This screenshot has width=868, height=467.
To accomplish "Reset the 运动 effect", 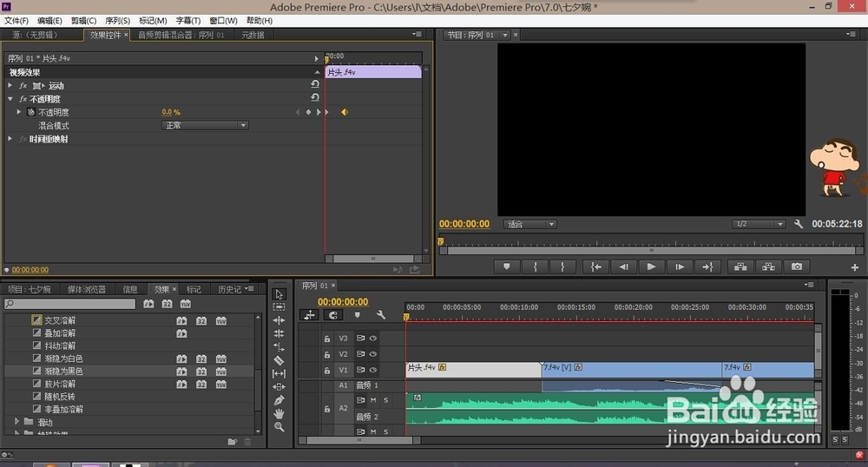I will click(315, 84).
